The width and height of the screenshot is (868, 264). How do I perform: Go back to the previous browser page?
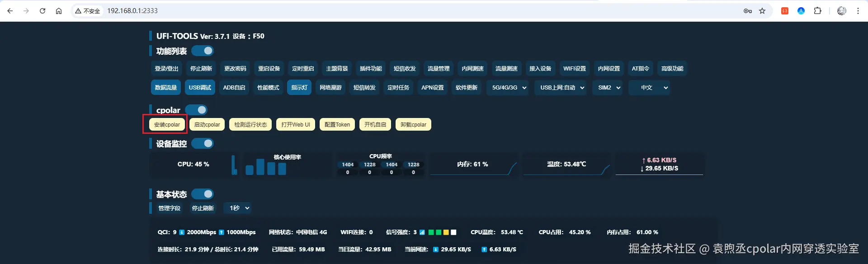[10, 11]
